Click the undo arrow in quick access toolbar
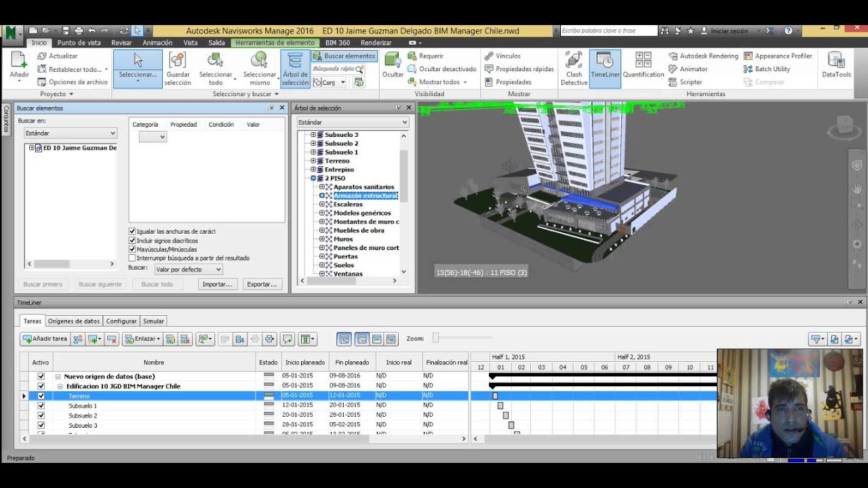Screen dimensions: 868x488 92,30
